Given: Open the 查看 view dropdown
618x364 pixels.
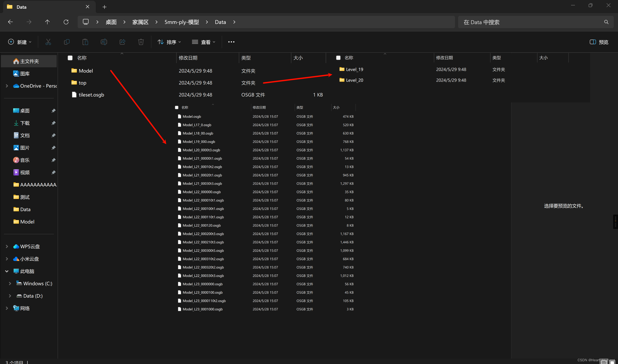Looking at the screenshot, I should [204, 42].
